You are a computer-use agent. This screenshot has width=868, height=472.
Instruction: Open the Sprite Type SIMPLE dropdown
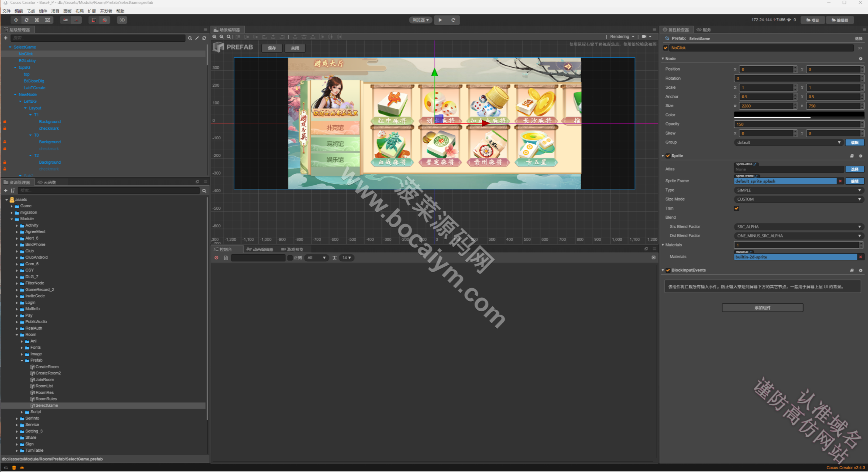click(x=798, y=190)
